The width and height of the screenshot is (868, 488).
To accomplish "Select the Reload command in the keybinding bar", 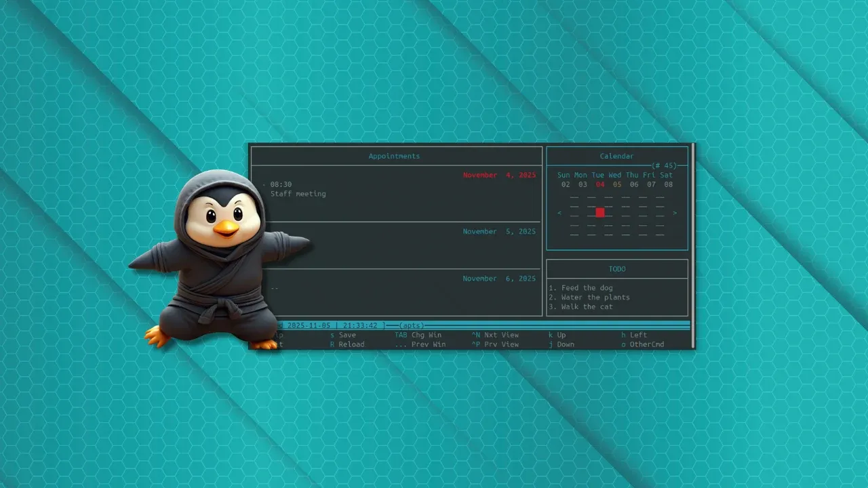I will click(x=351, y=344).
